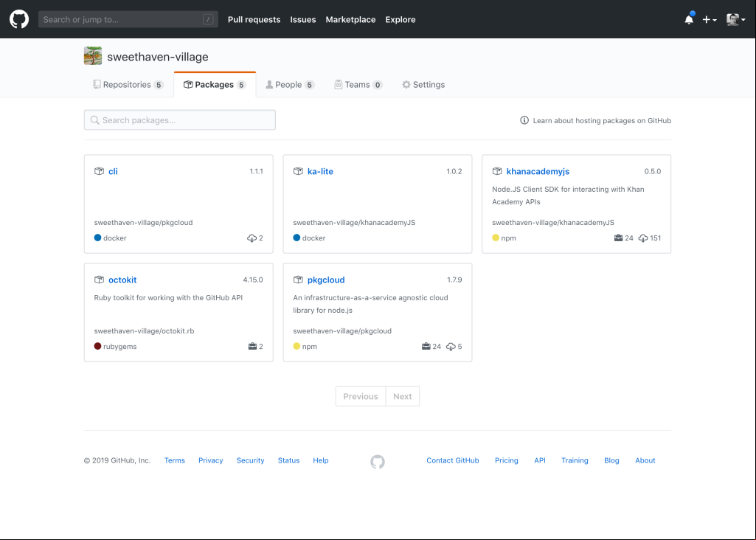Click the slash shortcut hint in search bar

[208, 19]
